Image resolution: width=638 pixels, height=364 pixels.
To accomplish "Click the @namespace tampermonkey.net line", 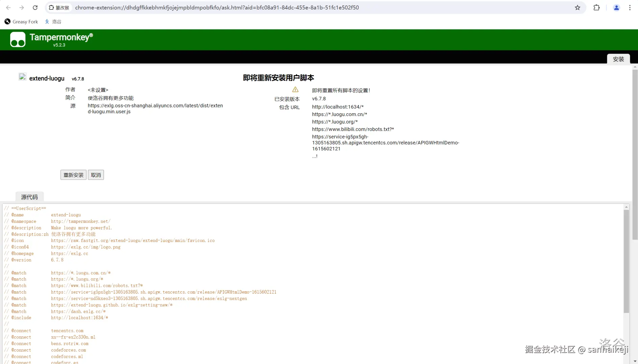I will click(57, 221).
